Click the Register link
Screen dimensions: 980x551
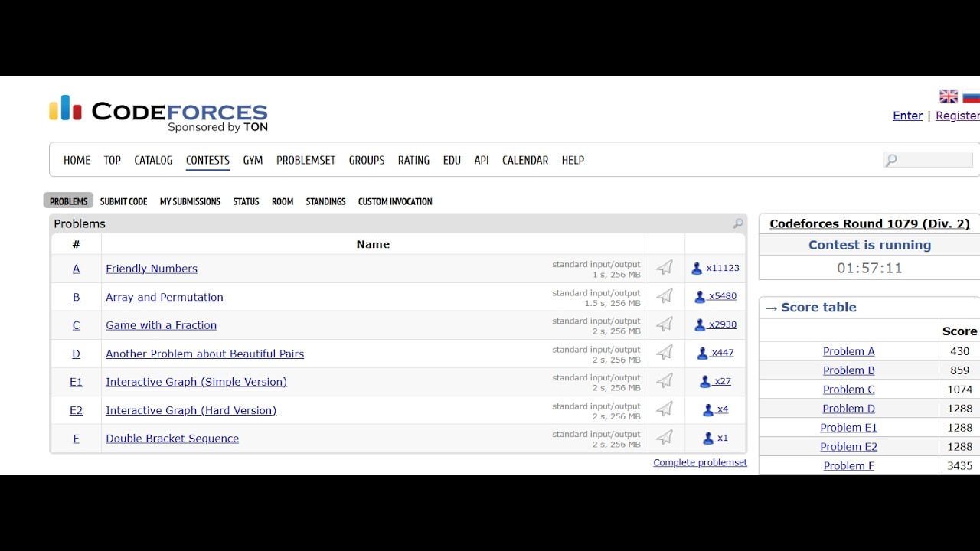(x=958, y=116)
